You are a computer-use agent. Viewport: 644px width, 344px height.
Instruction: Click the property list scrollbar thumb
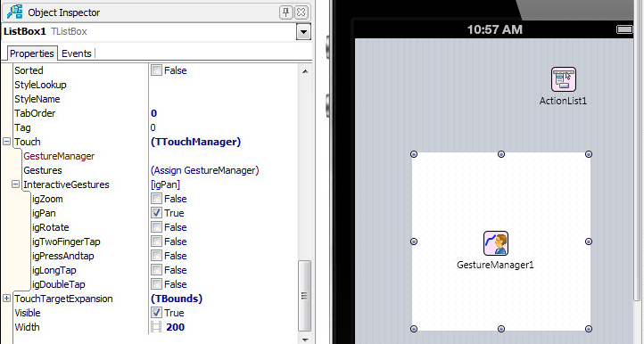tap(305, 296)
